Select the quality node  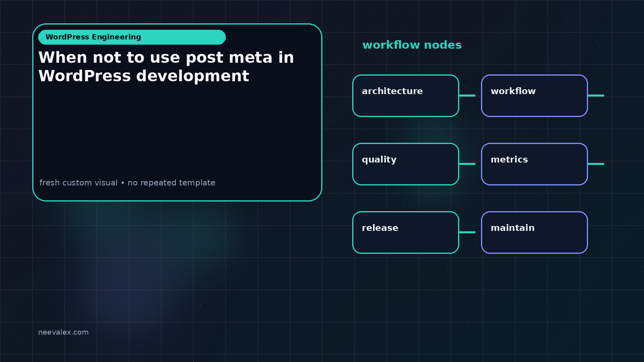(406, 164)
